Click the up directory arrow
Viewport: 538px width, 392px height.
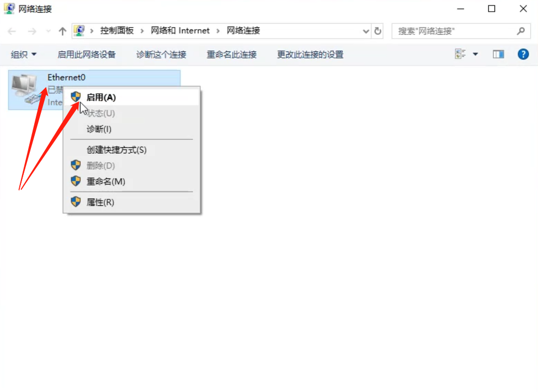coord(62,31)
